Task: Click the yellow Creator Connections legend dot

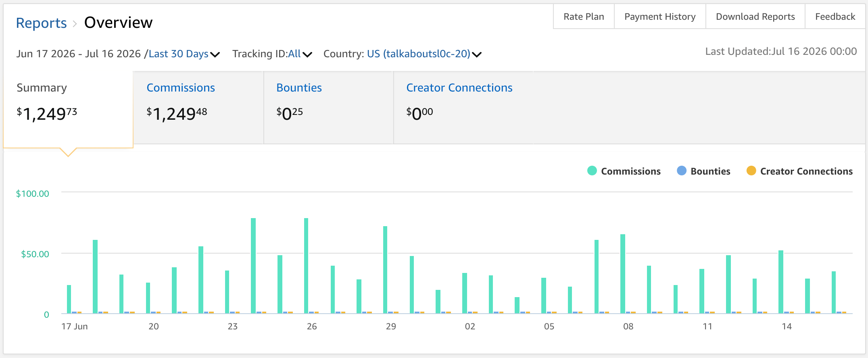Action: click(x=751, y=171)
